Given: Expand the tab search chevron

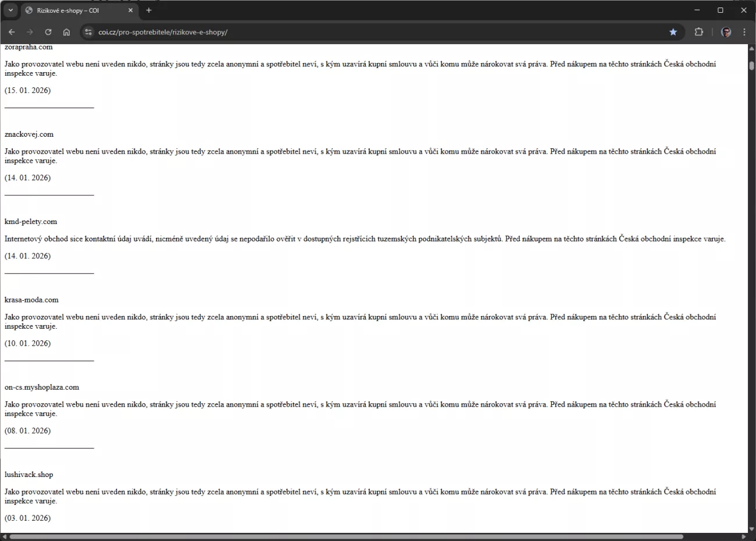Looking at the screenshot, I should click(10, 10).
